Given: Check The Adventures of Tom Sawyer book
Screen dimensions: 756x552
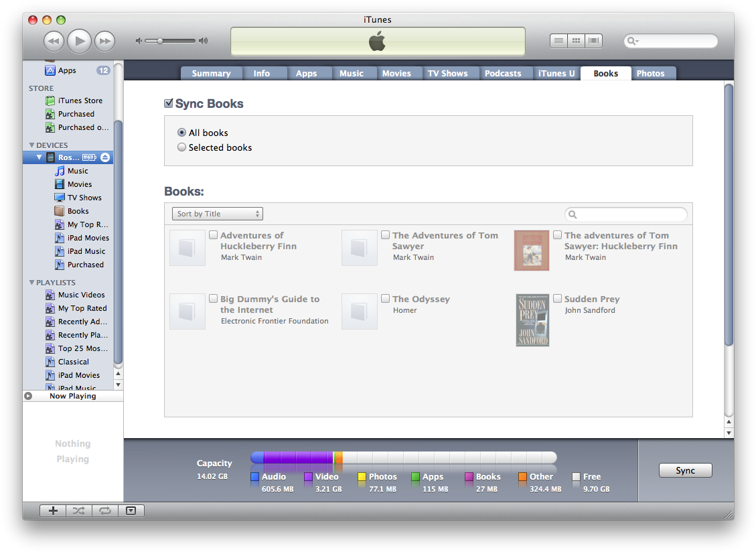Looking at the screenshot, I should [385, 235].
